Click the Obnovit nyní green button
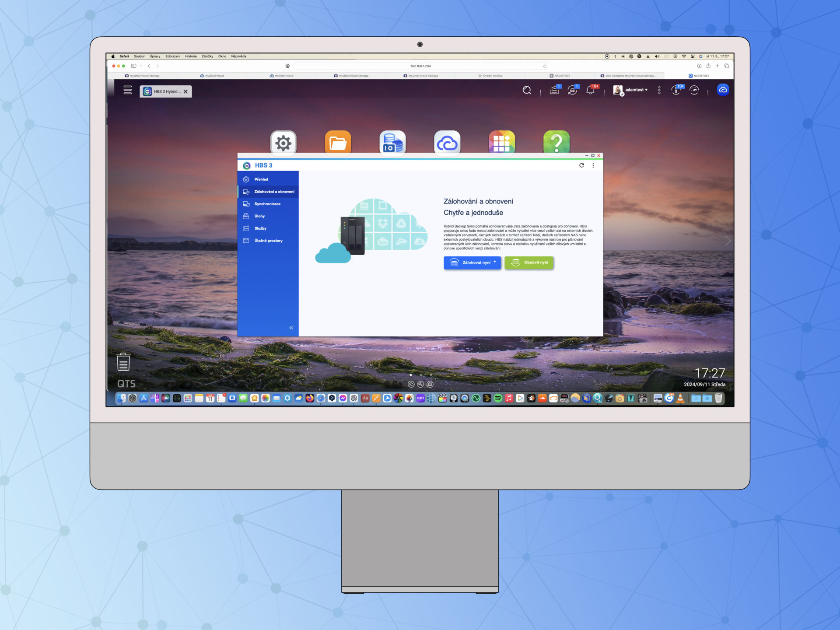The width and height of the screenshot is (840, 630). [529, 262]
